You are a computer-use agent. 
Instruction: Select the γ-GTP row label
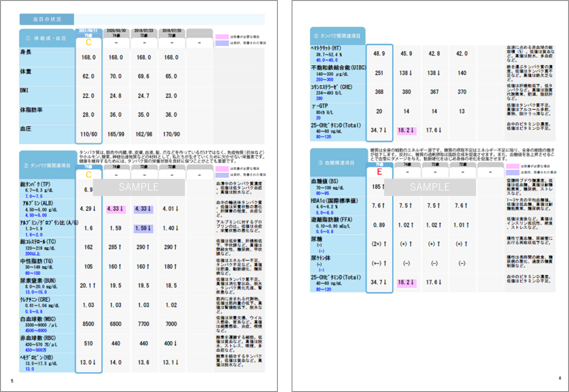point(319,106)
